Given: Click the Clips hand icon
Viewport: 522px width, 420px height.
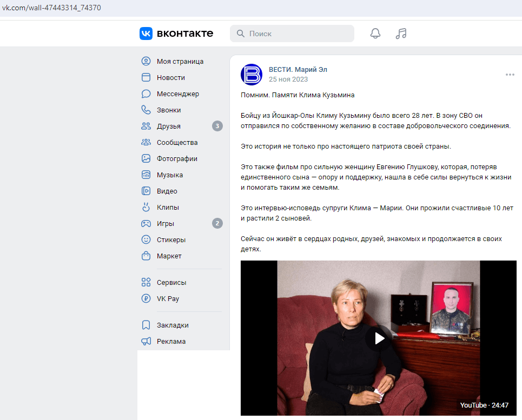Looking at the screenshot, I should [x=146, y=207].
